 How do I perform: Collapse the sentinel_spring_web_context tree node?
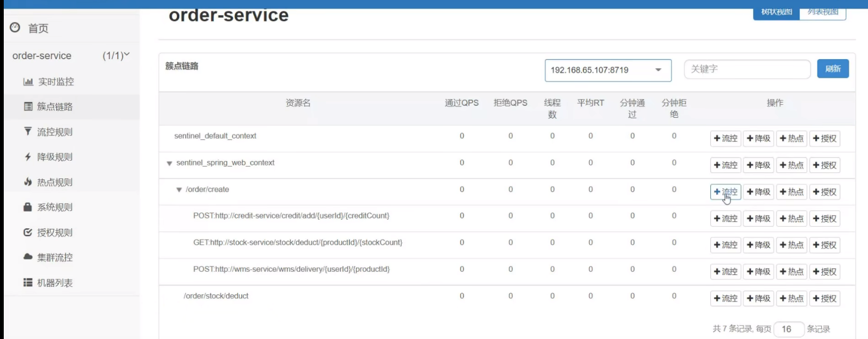click(170, 163)
